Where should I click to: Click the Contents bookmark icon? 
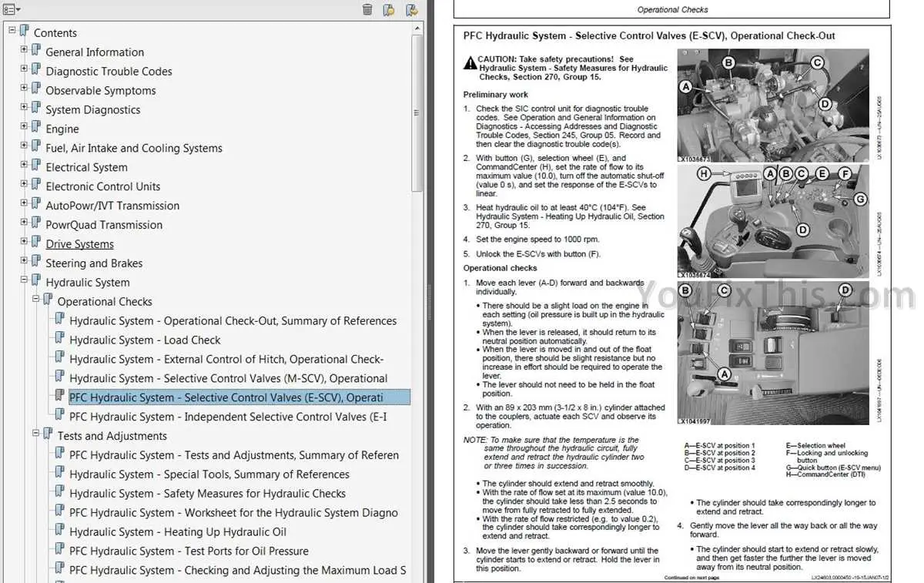point(25,32)
